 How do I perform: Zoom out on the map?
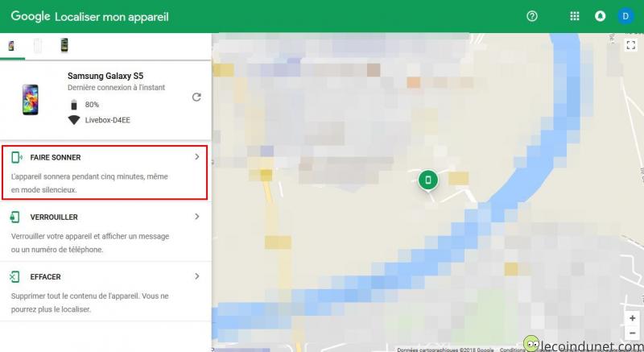coord(633,333)
